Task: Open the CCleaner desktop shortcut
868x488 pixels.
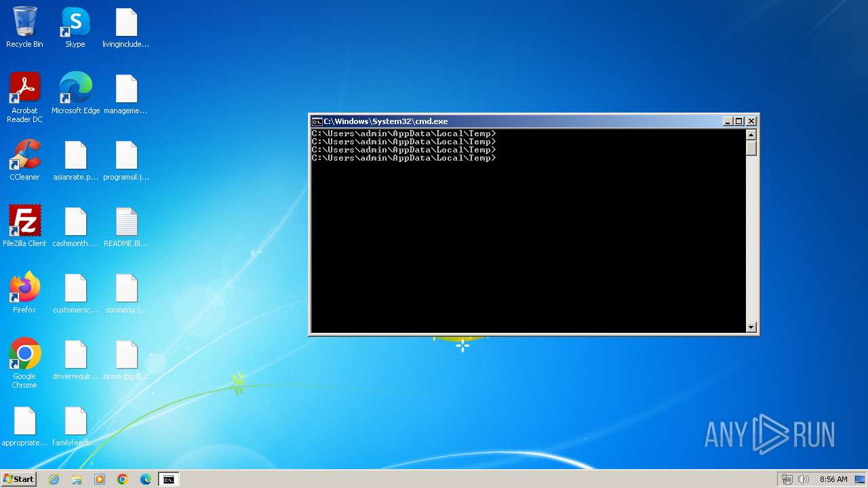Action: point(24,160)
